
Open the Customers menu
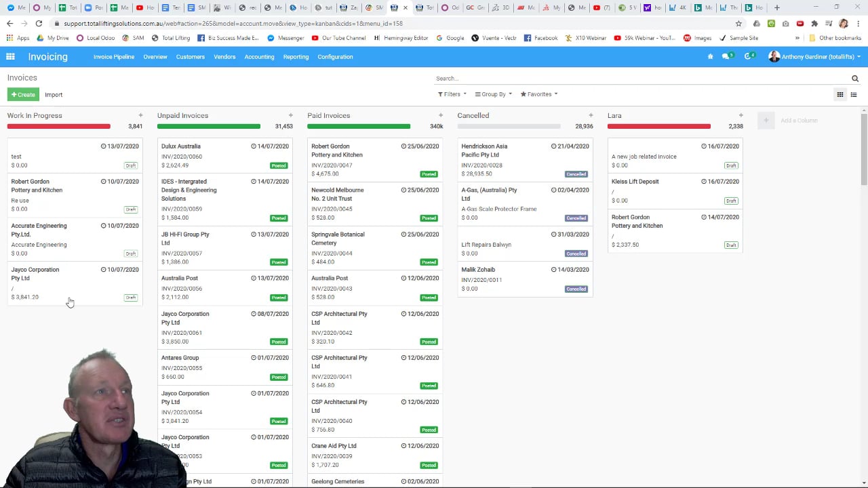(x=191, y=57)
